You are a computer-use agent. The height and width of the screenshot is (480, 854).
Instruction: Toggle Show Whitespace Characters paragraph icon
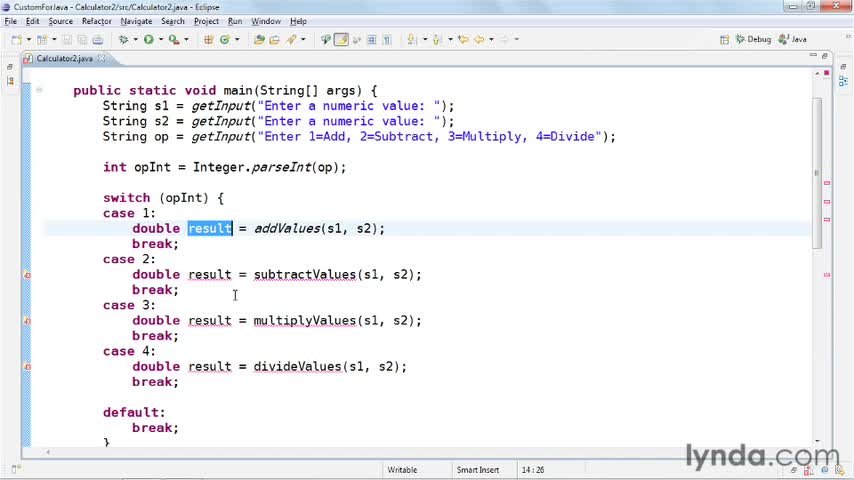(x=387, y=40)
